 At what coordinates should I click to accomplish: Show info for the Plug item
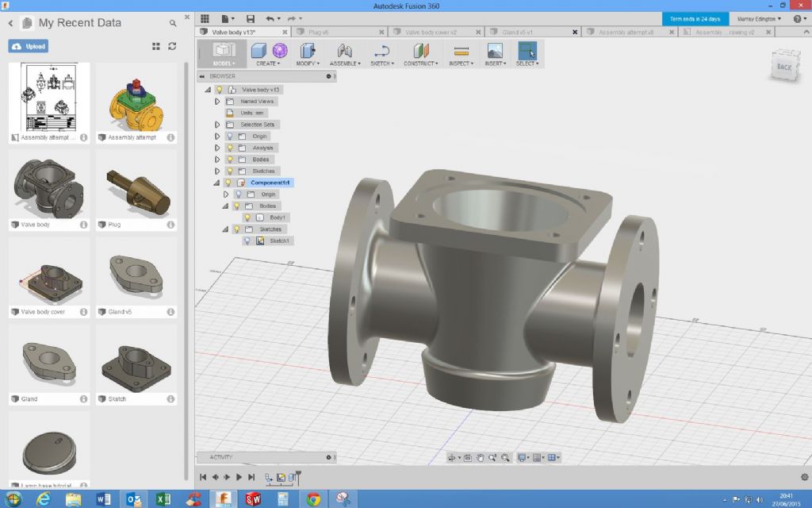[170, 225]
